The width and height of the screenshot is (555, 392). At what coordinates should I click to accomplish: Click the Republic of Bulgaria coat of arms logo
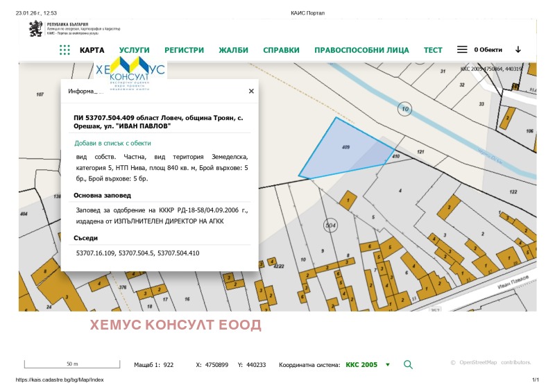[35, 29]
